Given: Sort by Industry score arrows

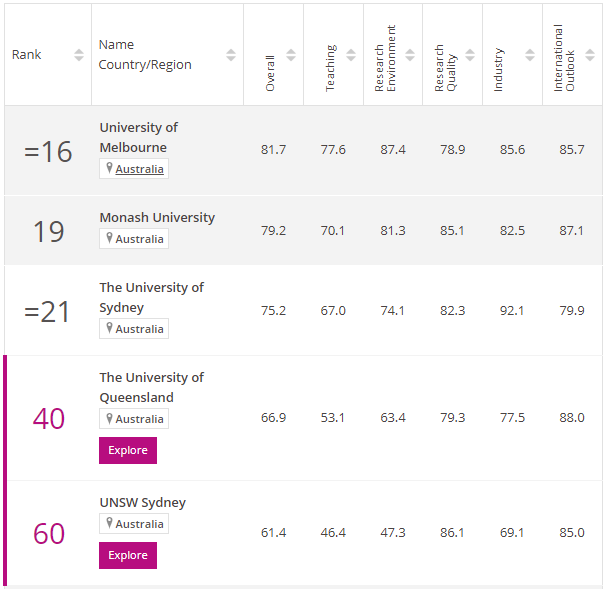Looking at the screenshot, I should coord(530,55).
